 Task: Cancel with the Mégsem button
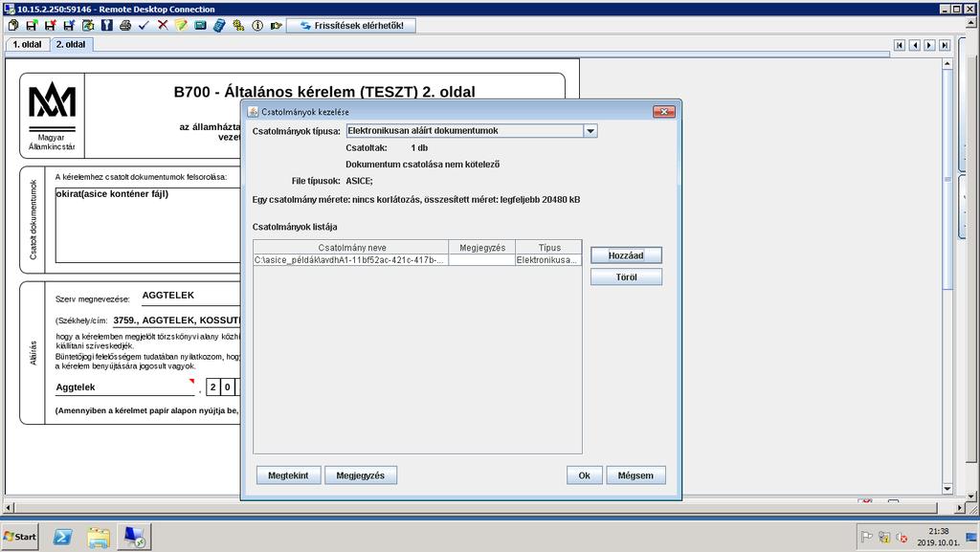(635, 475)
